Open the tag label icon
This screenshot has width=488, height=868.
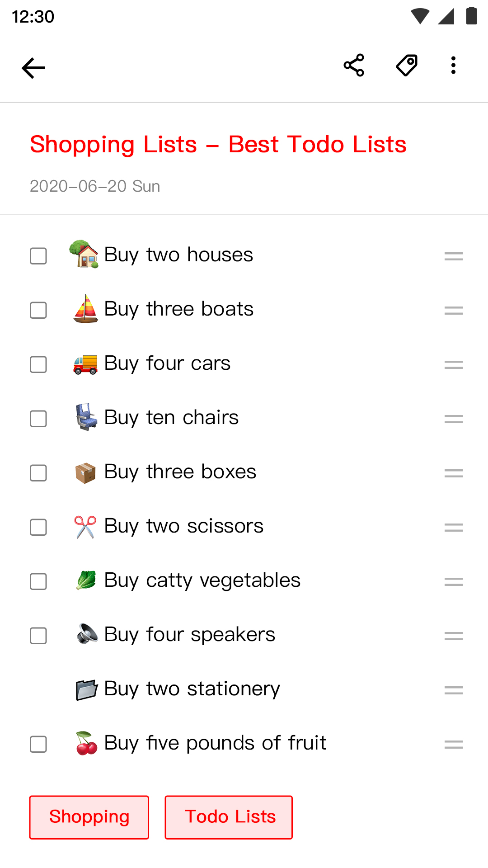point(407,66)
